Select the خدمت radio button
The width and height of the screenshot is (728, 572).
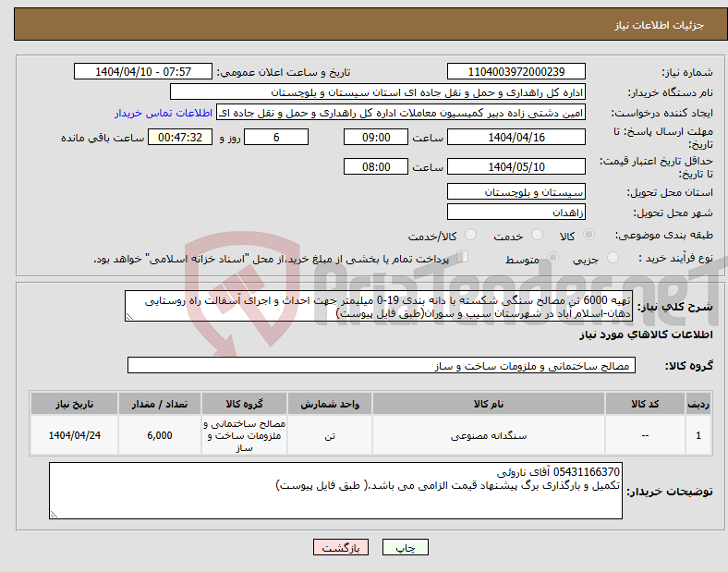point(537,235)
